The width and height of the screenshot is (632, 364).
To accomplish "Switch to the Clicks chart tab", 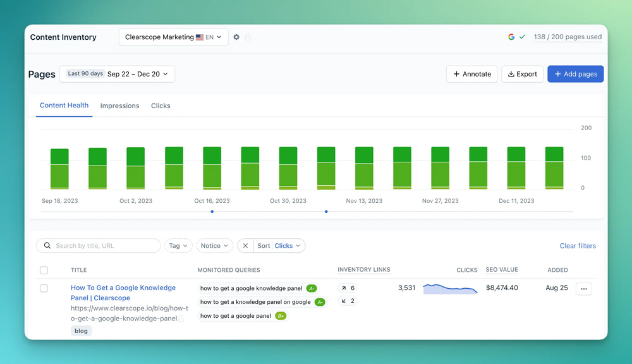I will [x=161, y=106].
